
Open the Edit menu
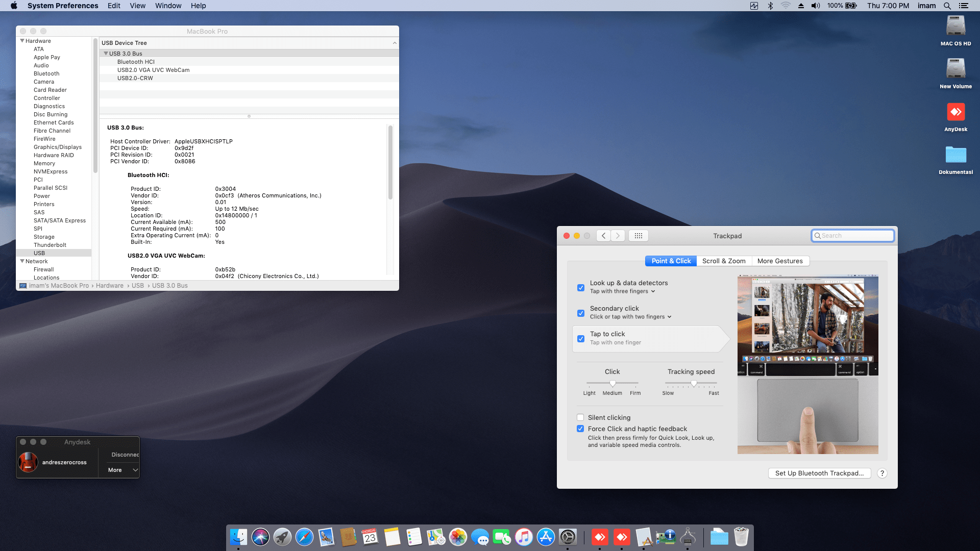pos(114,6)
